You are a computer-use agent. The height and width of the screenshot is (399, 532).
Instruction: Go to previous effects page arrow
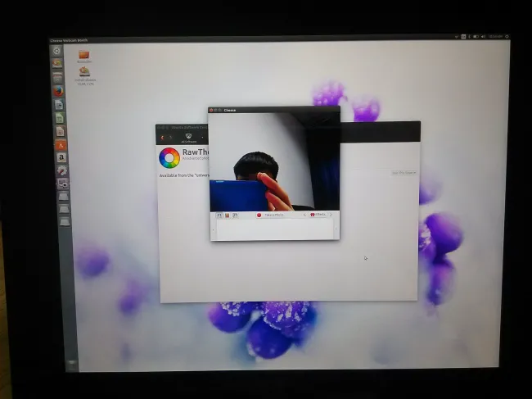coord(304,215)
